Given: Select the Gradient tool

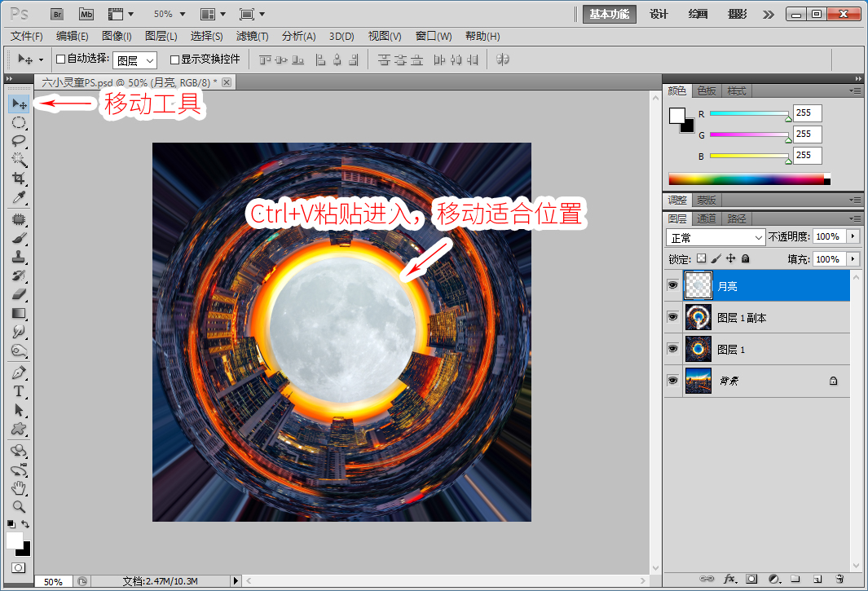Looking at the screenshot, I should pos(19,313).
